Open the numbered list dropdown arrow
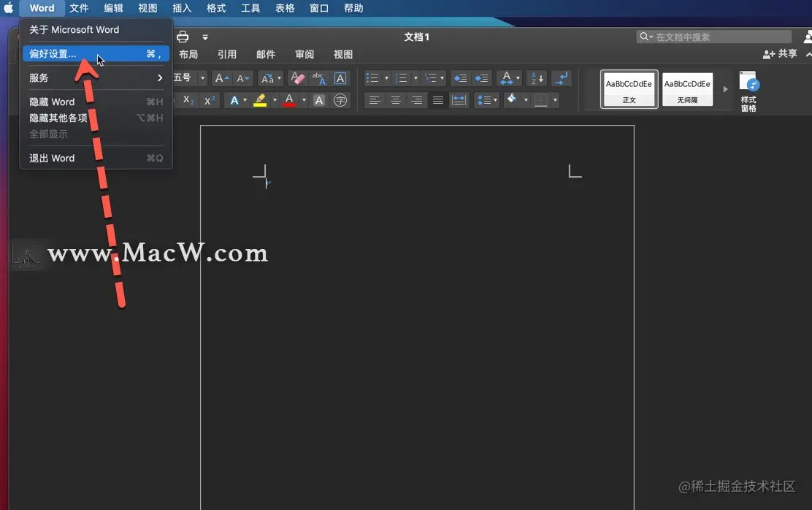This screenshot has height=510, width=812. [415, 78]
